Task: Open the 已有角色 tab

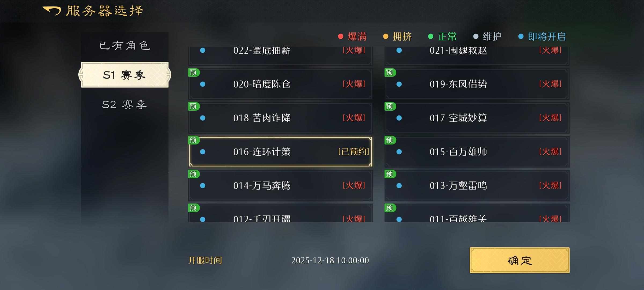Action: click(125, 46)
